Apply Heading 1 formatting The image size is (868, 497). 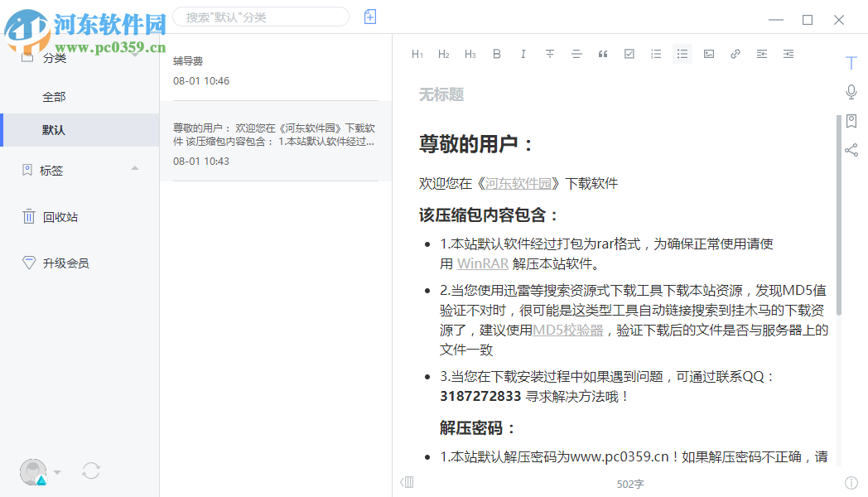tap(417, 53)
